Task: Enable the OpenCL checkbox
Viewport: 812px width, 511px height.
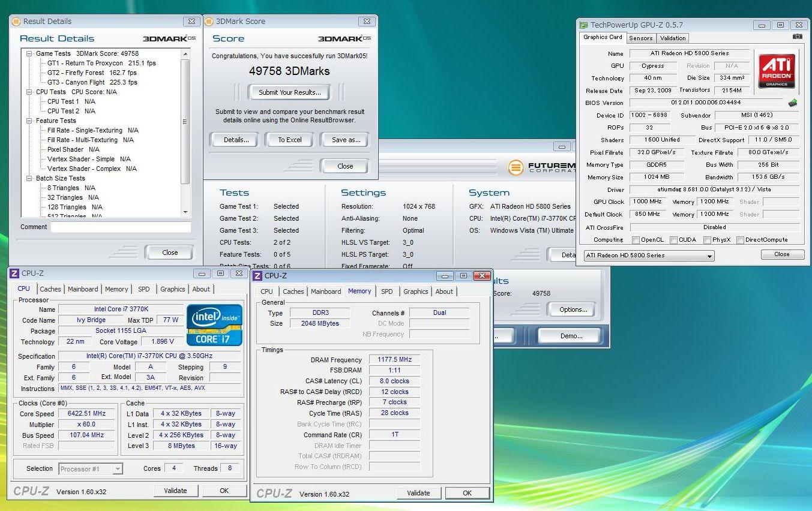Action: (x=636, y=240)
